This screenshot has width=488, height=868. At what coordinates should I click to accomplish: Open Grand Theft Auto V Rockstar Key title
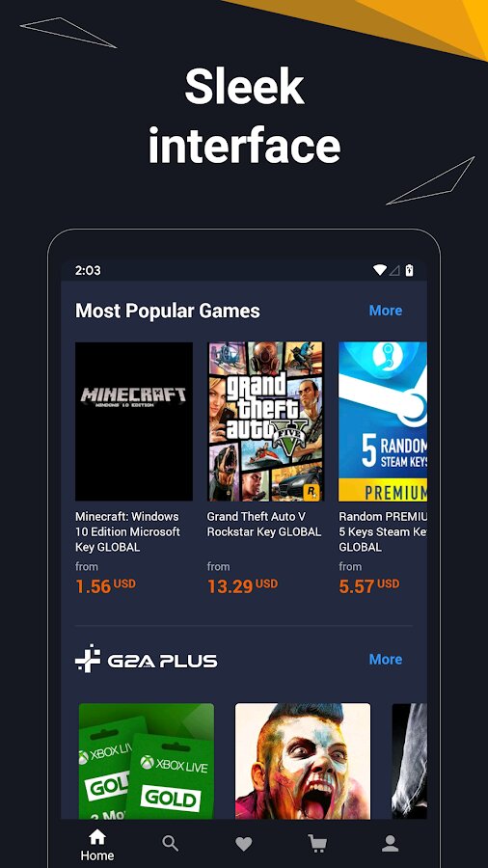(x=264, y=525)
